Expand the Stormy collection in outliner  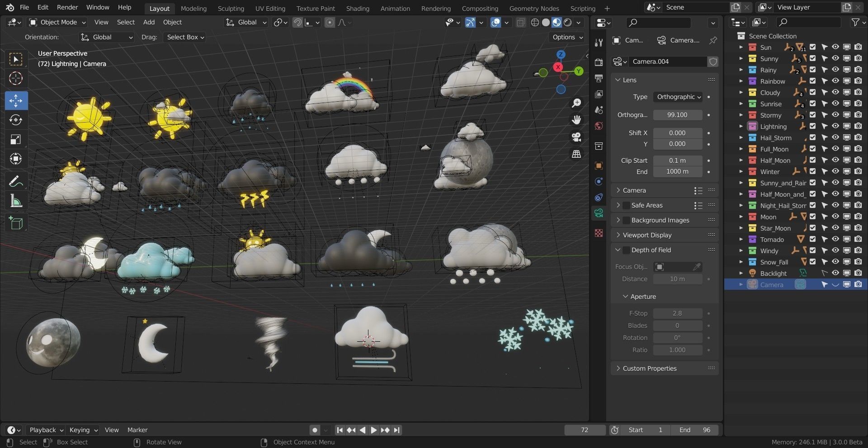tap(741, 115)
